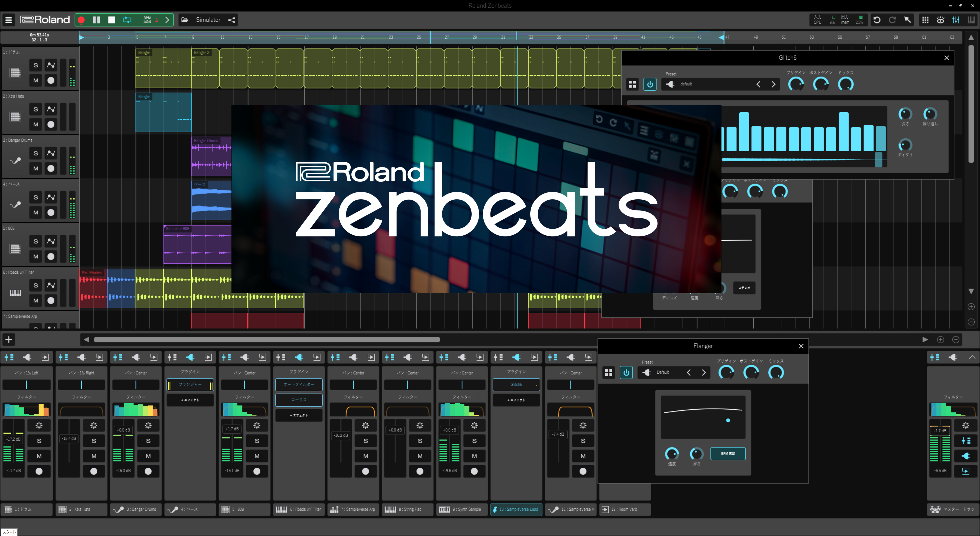Click the undo arrow in top toolbar
This screenshot has height=536, width=980.
pos(877,20)
